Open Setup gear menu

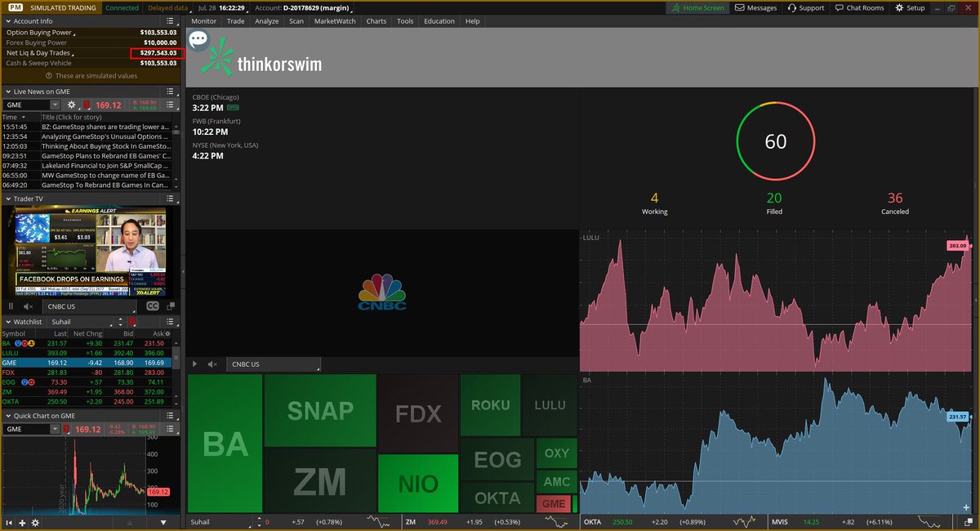[x=910, y=8]
